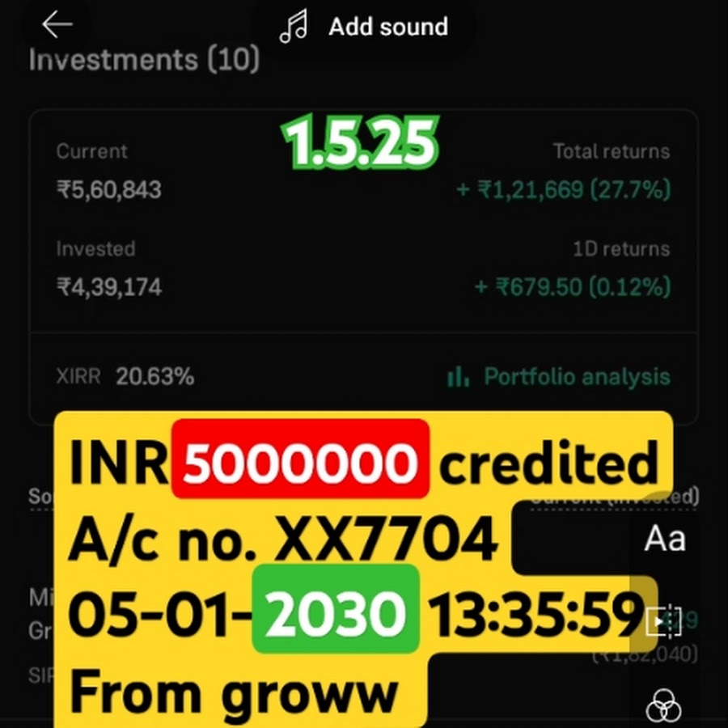Tap the music note icon
Image resolution: width=728 pixels, height=728 pixels.
tap(294, 27)
